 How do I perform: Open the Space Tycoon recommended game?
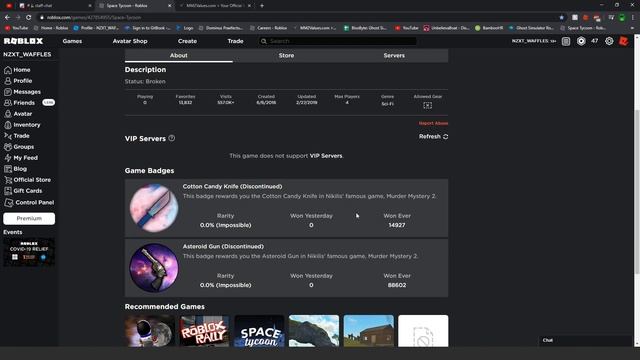tap(259, 331)
